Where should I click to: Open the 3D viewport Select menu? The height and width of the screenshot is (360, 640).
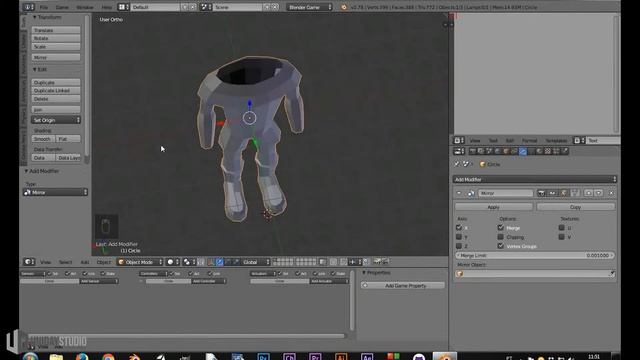(65, 262)
